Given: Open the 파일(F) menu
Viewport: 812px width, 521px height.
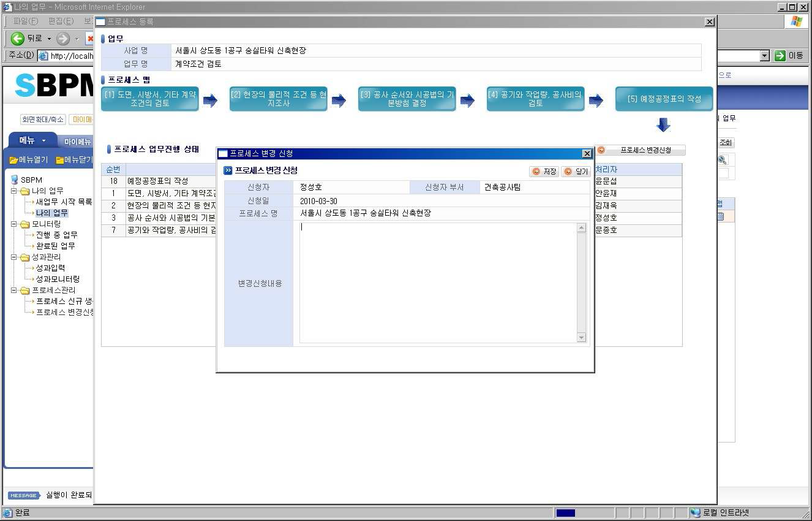Looking at the screenshot, I should click(x=25, y=21).
